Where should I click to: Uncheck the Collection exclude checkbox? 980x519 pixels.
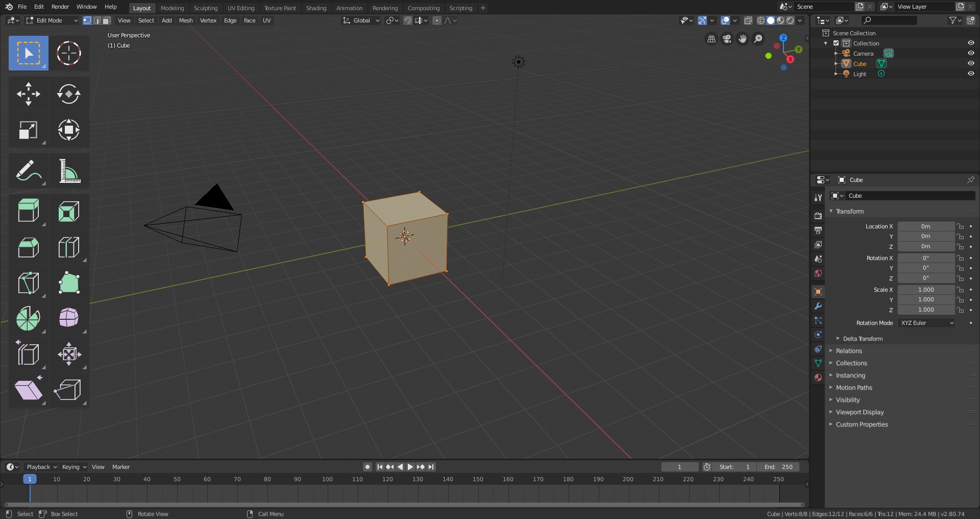836,43
